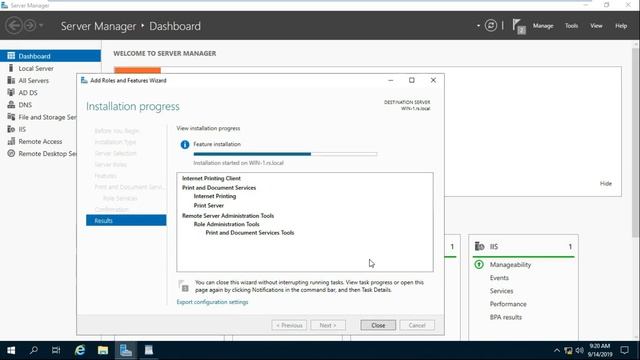The height and width of the screenshot is (360, 640).
Task: Click the DNS icon in sidebar
Action: (x=11, y=104)
